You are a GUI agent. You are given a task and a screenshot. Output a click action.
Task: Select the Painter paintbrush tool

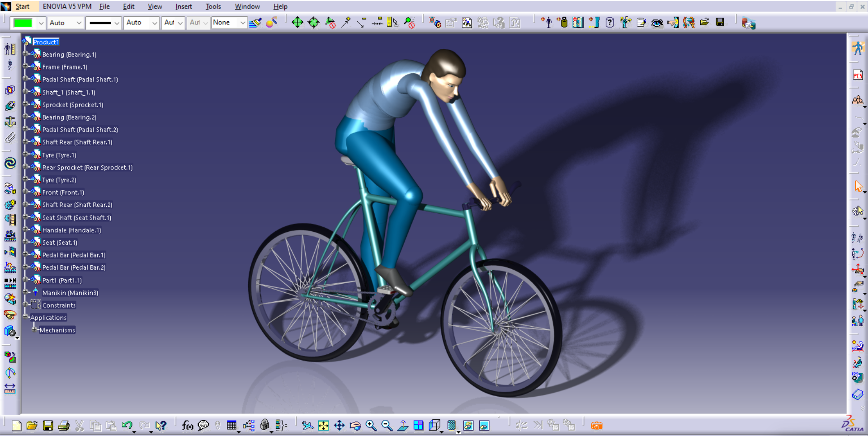(x=255, y=23)
